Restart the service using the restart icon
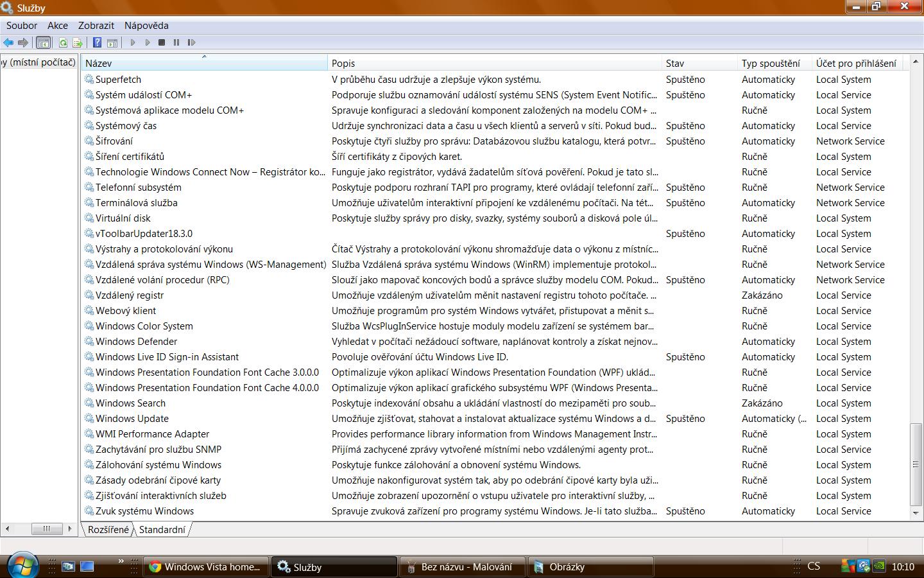 (191, 42)
